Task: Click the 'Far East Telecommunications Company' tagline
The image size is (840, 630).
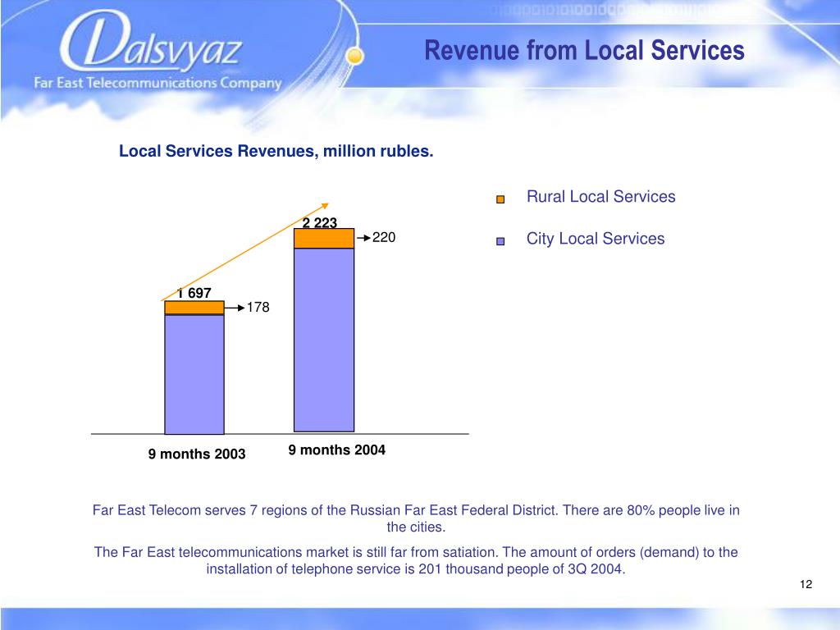Action: (157, 83)
